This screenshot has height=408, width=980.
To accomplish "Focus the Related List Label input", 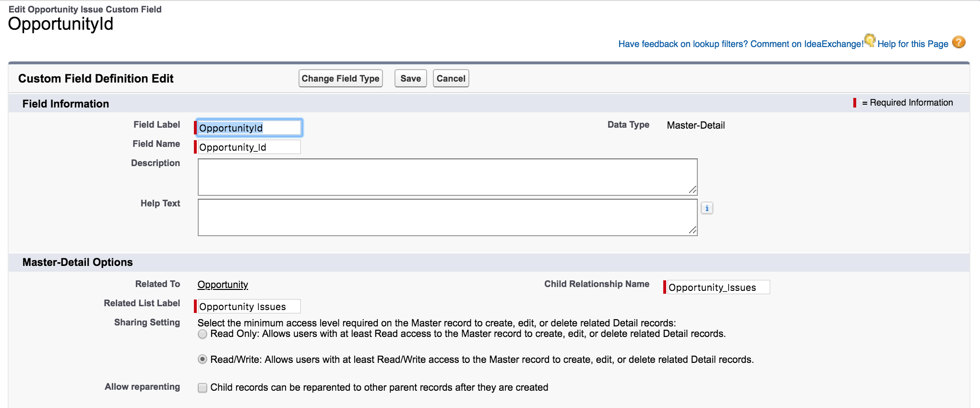I will click(x=249, y=307).
